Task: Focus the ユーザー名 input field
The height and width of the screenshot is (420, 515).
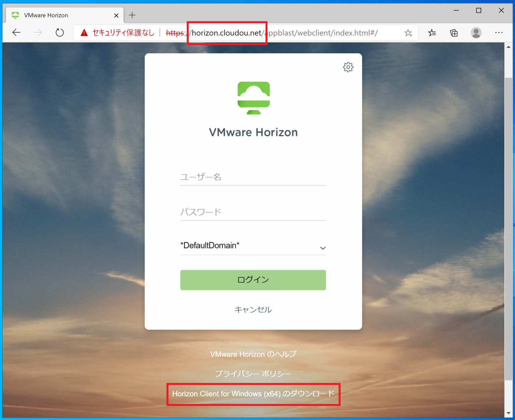Action: click(253, 177)
